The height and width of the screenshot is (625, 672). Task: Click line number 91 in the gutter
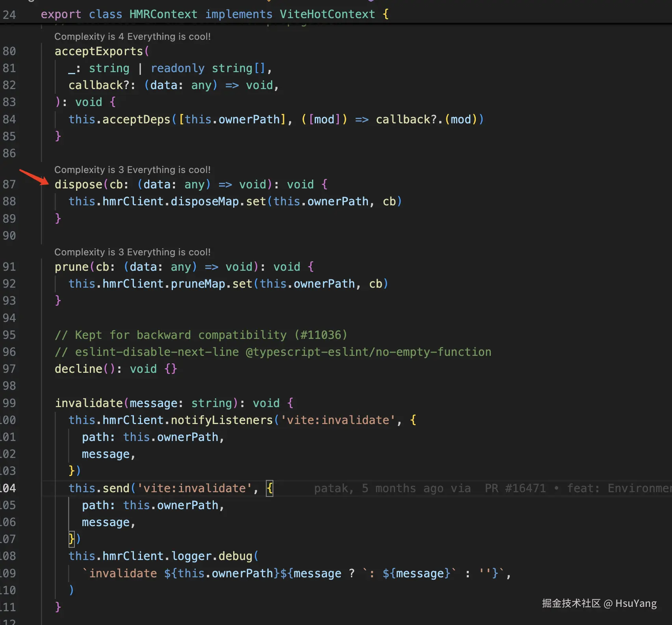click(9, 267)
